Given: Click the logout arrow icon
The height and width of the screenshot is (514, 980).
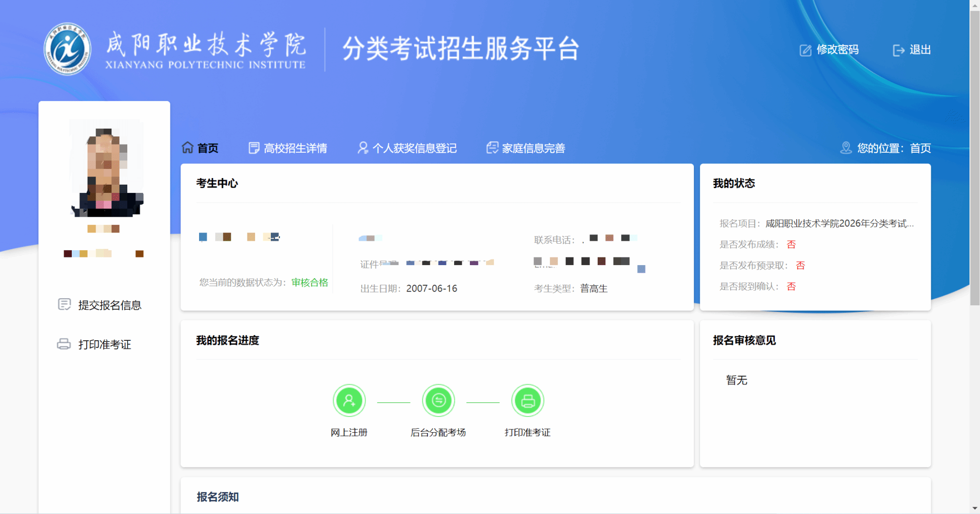Looking at the screenshot, I should pos(898,50).
